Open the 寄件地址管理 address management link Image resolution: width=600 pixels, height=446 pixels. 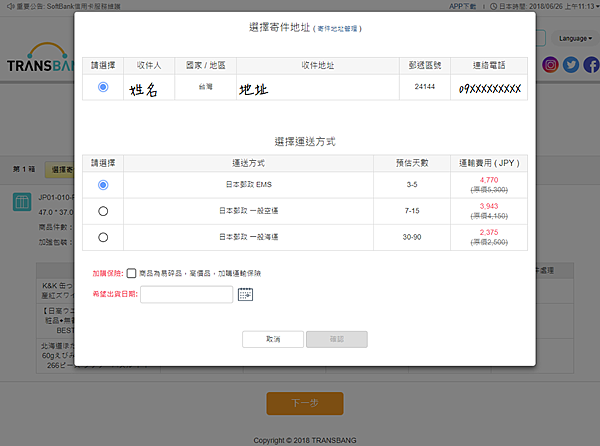337,29
